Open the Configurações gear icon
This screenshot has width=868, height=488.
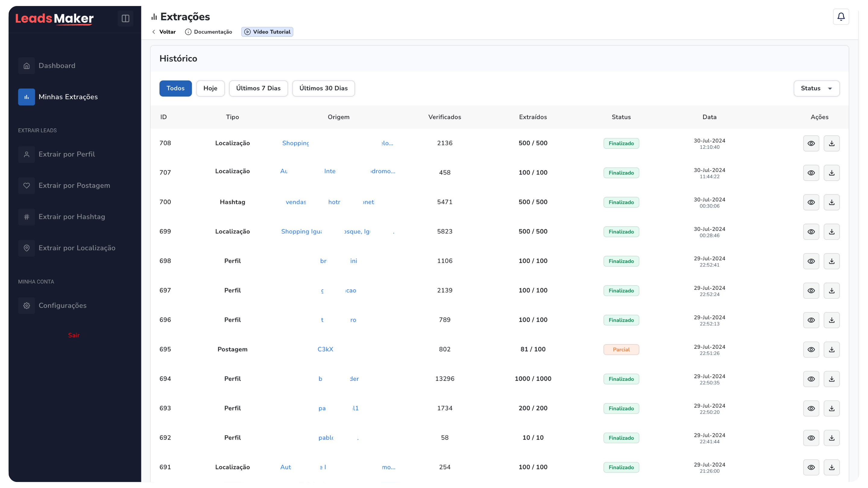click(x=27, y=306)
